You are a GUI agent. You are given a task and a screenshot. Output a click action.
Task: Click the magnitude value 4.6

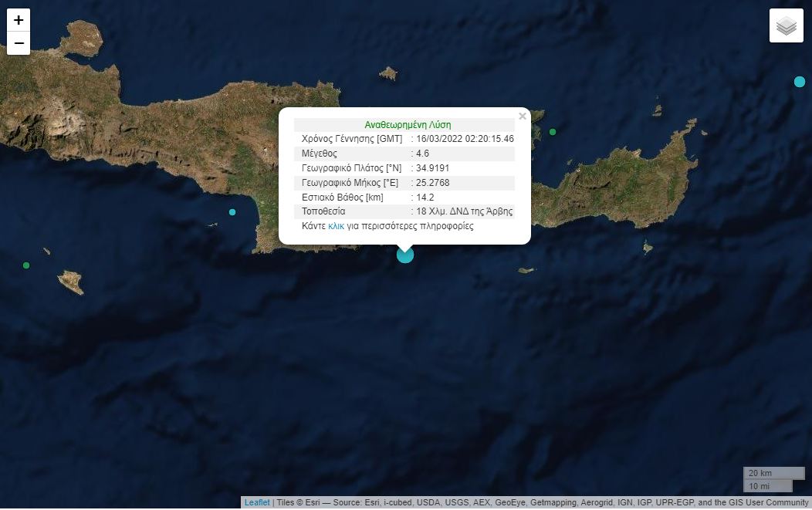[x=422, y=154]
